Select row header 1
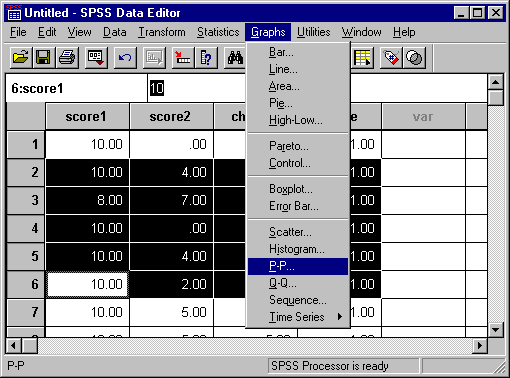The height and width of the screenshot is (378, 510). tap(26, 144)
